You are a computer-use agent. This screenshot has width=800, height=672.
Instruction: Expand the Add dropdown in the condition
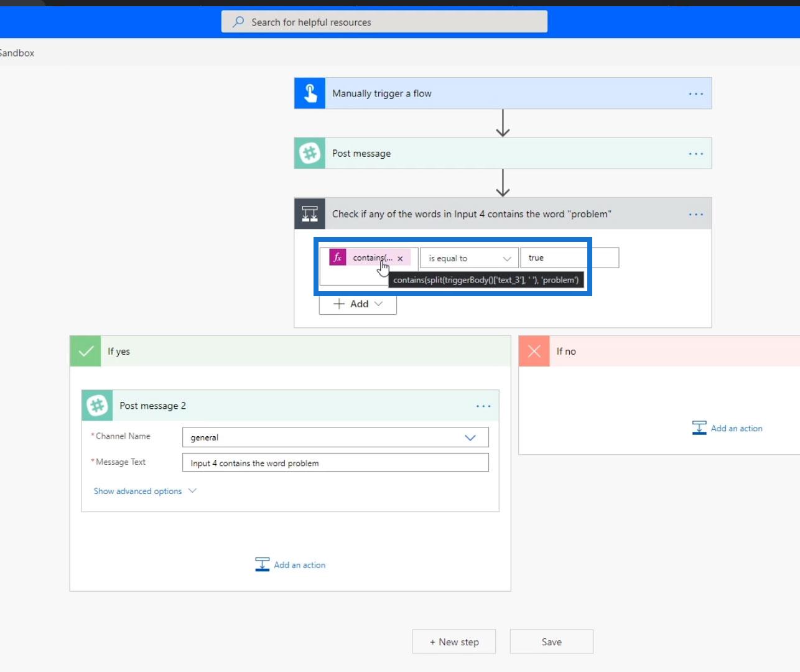(378, 304)
